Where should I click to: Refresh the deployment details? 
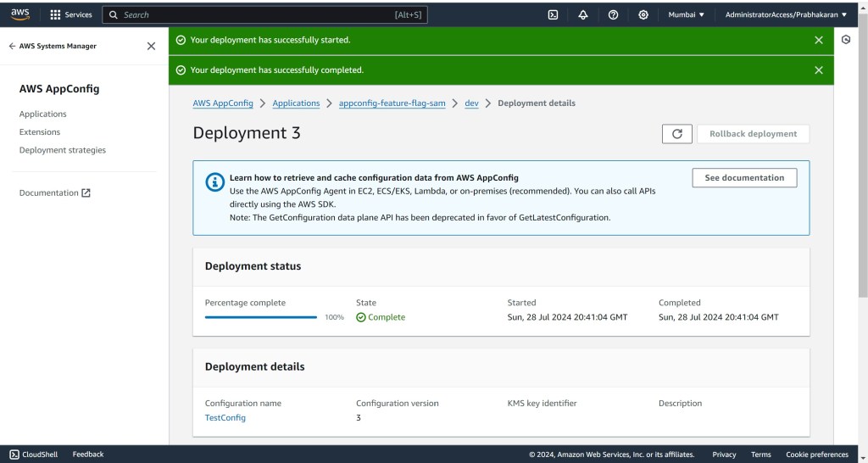pyautogui.click(x=676, y=134)
